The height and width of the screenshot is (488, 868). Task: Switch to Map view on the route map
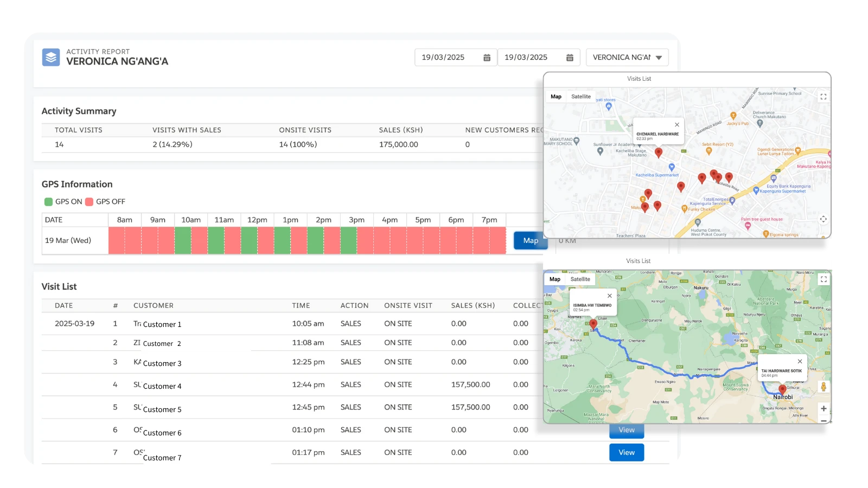click(554, 279)
